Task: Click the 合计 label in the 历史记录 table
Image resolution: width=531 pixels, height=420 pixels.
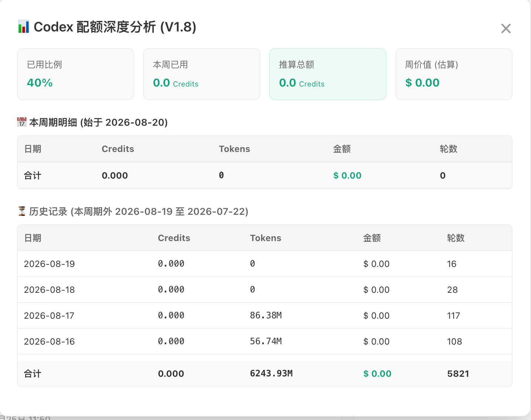Action: (33, 374)
